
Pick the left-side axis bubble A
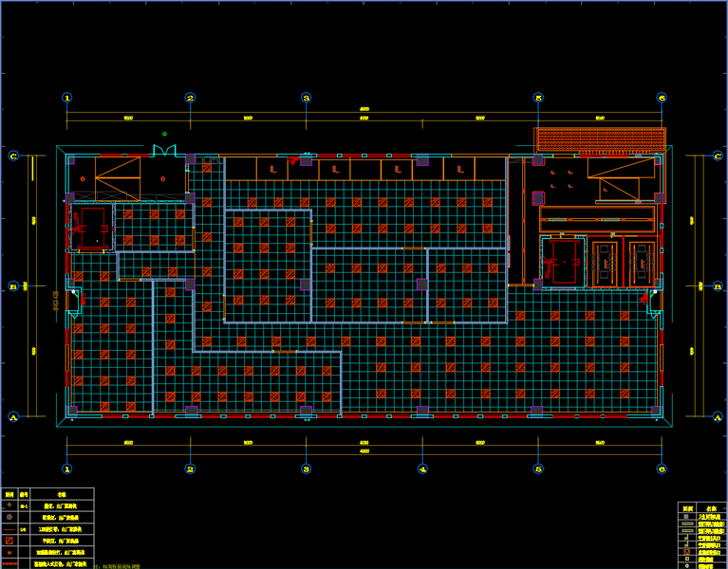(x=13, y=417)
